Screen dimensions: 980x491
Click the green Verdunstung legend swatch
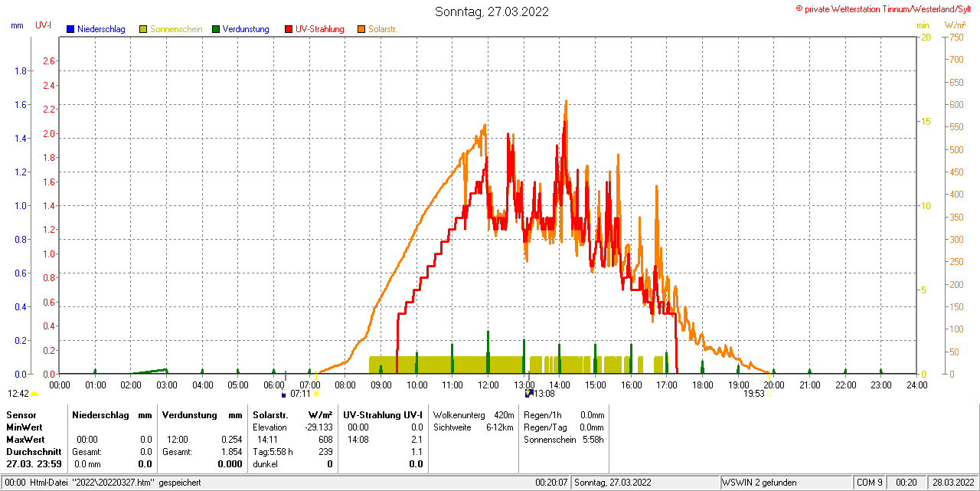[x=216, y=29]
